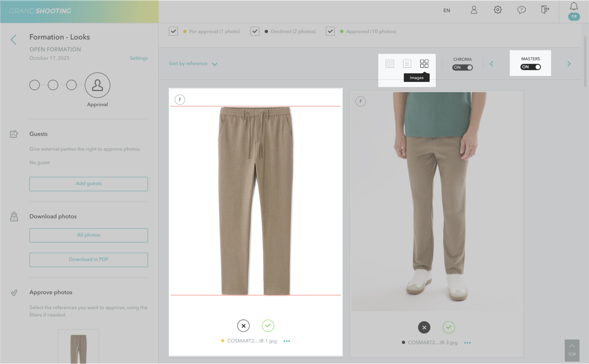The image size is (589, 364).
Task: Click the Formation - Looks title
Action: pyautogui.click(x=60, y=37)
